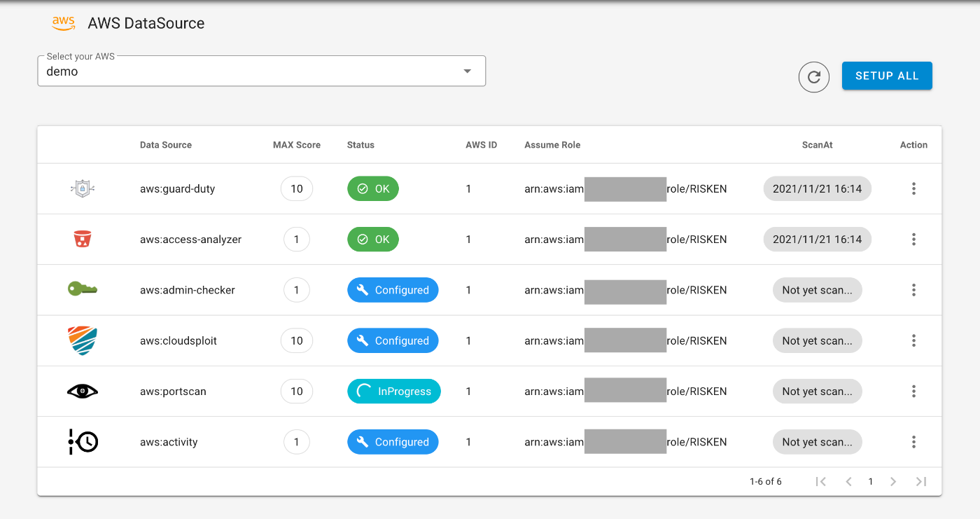
Task: Open action menu for aws:access-analyzer
Action: pos(913,240)
